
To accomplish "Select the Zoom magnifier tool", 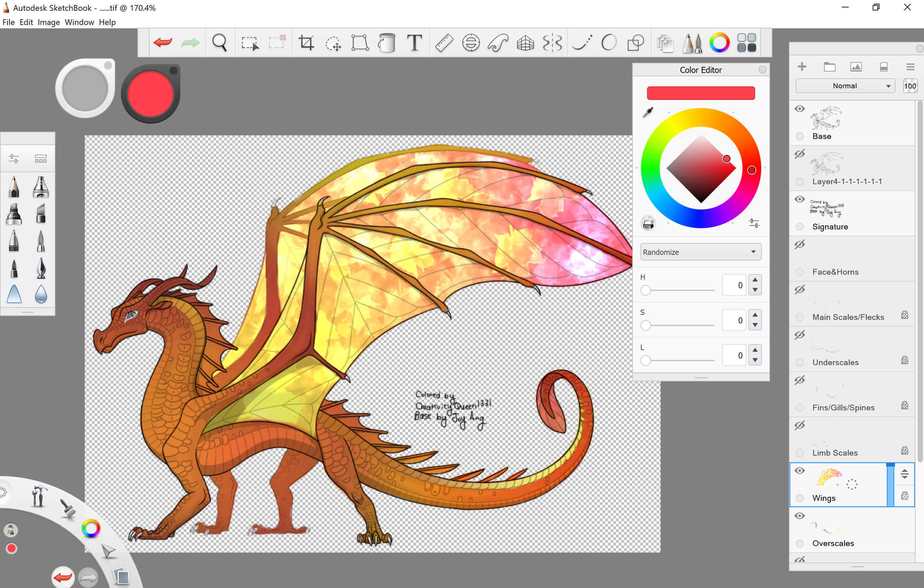I will [x=220, y=42].
